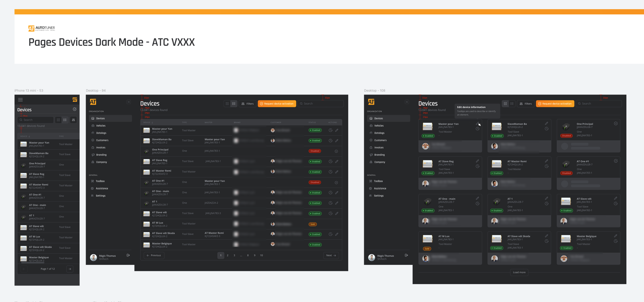The image size is (644, 302).
Task: Click circled check icon beside iPhone Devices title
Action: (74, 109)
